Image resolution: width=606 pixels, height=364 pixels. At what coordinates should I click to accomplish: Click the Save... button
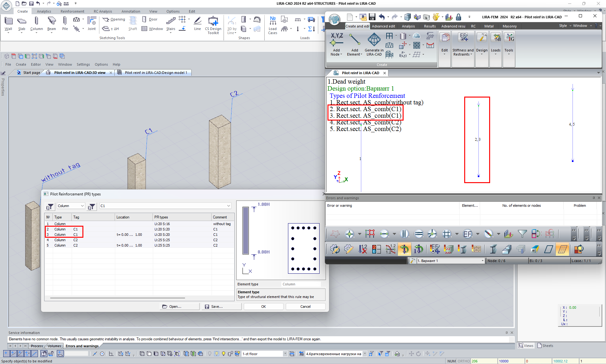point(221,307)
